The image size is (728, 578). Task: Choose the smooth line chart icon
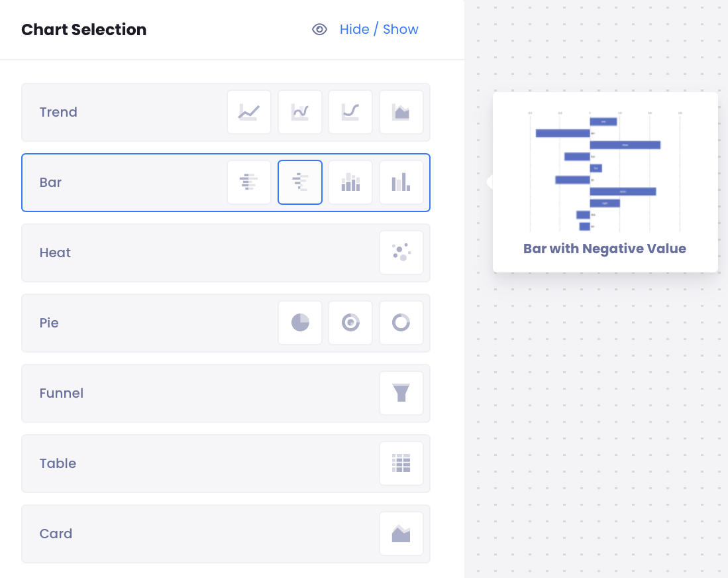[300, 112]
